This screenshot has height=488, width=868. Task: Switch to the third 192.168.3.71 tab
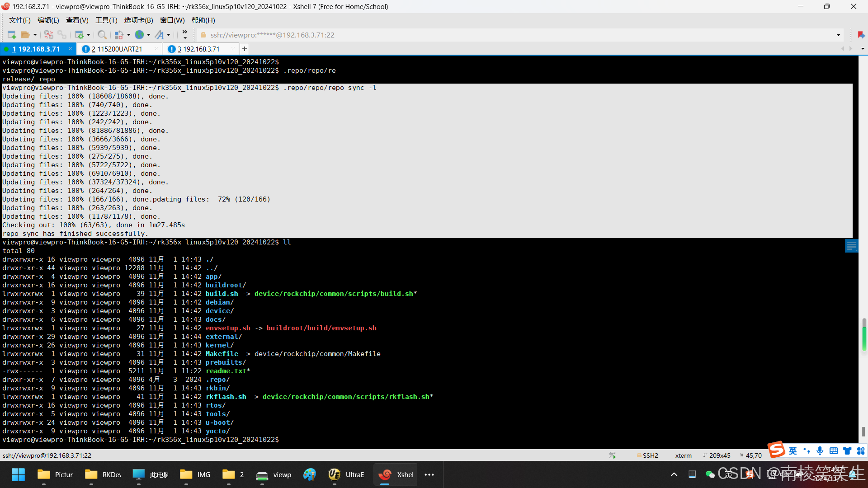click(199, 49)
